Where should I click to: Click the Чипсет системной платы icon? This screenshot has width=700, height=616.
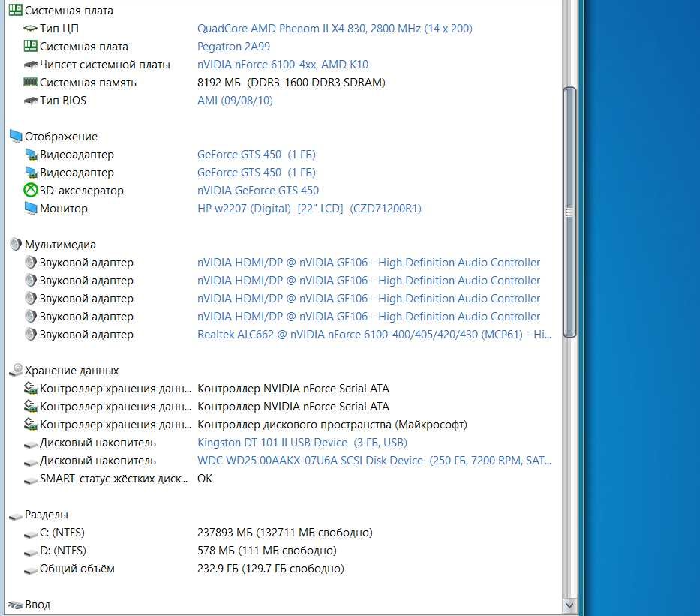point(30,65)
